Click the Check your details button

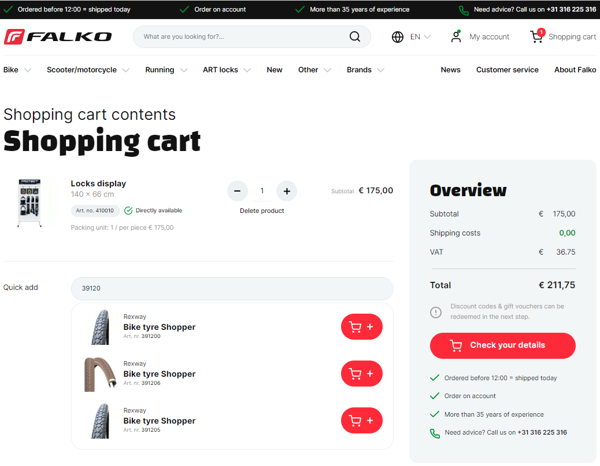(502, 346)
